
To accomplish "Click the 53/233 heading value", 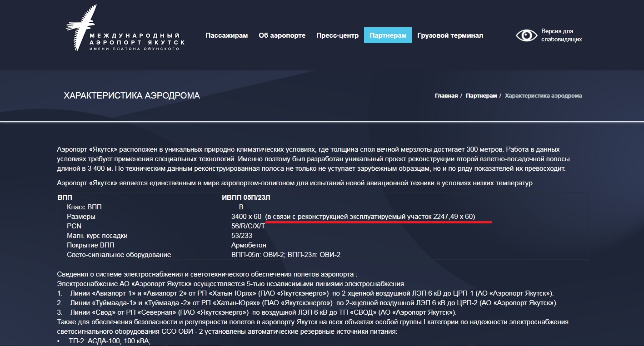I will point(242,236).
